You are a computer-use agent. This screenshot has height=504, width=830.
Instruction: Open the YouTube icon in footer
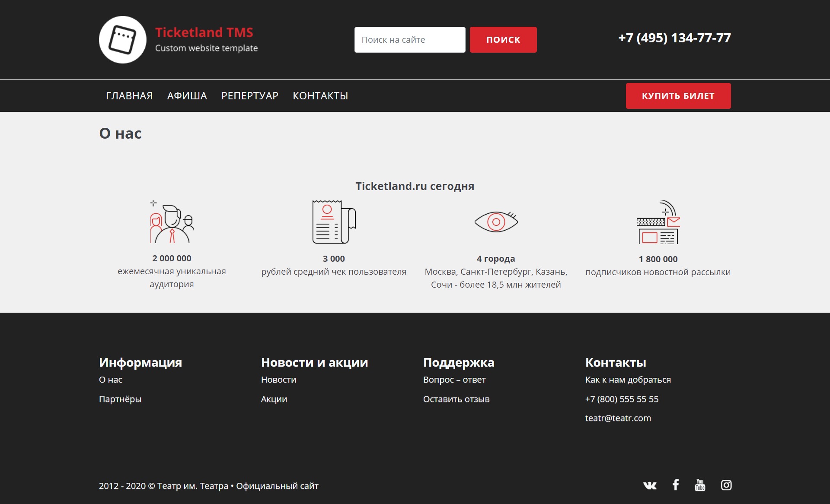[x=700, y=485]
